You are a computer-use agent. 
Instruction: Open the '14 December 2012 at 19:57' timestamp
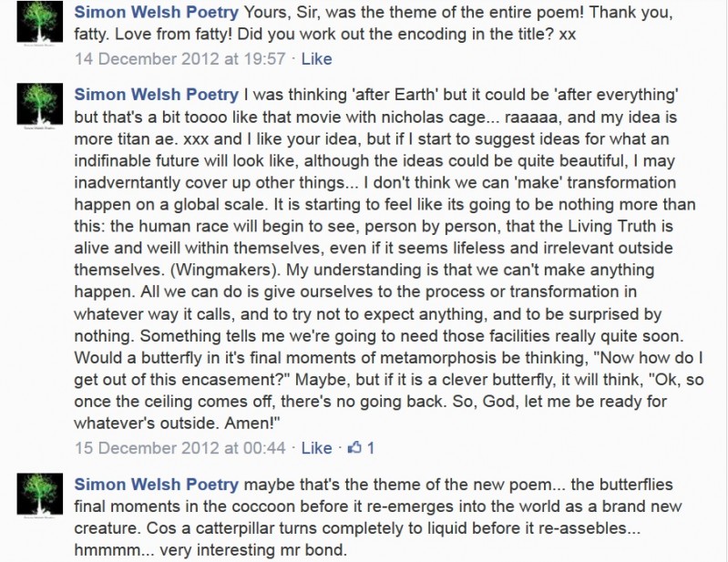tap(180, 59)
